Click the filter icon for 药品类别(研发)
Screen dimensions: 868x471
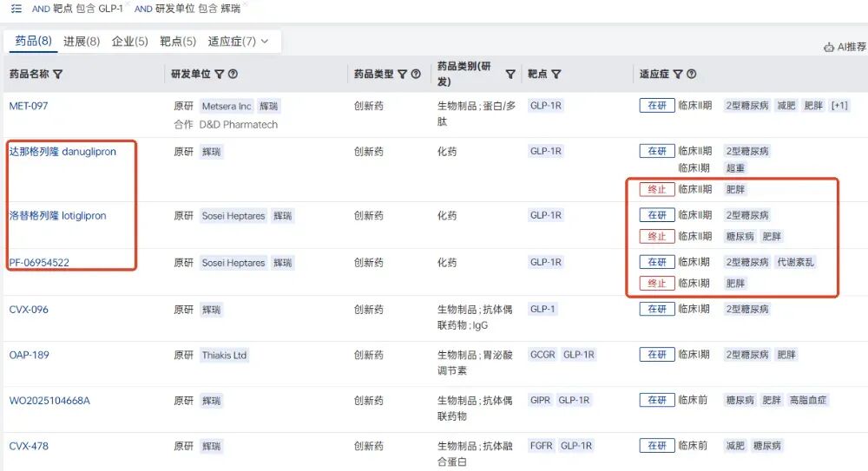[x=510, y=75]
